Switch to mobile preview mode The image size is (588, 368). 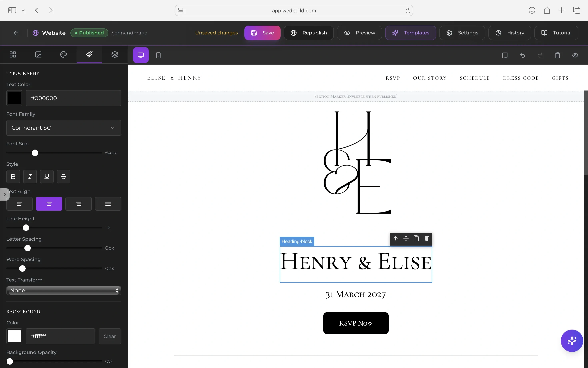158,55
